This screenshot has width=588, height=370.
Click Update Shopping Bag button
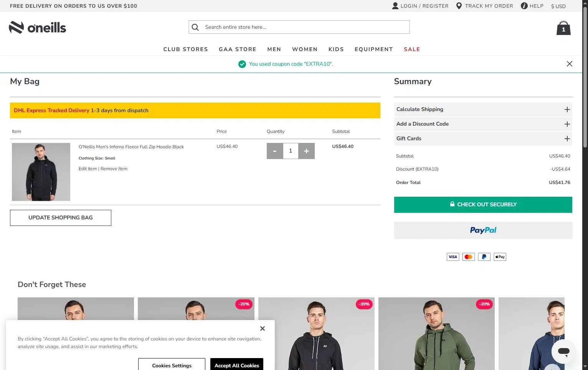[61, 218]
